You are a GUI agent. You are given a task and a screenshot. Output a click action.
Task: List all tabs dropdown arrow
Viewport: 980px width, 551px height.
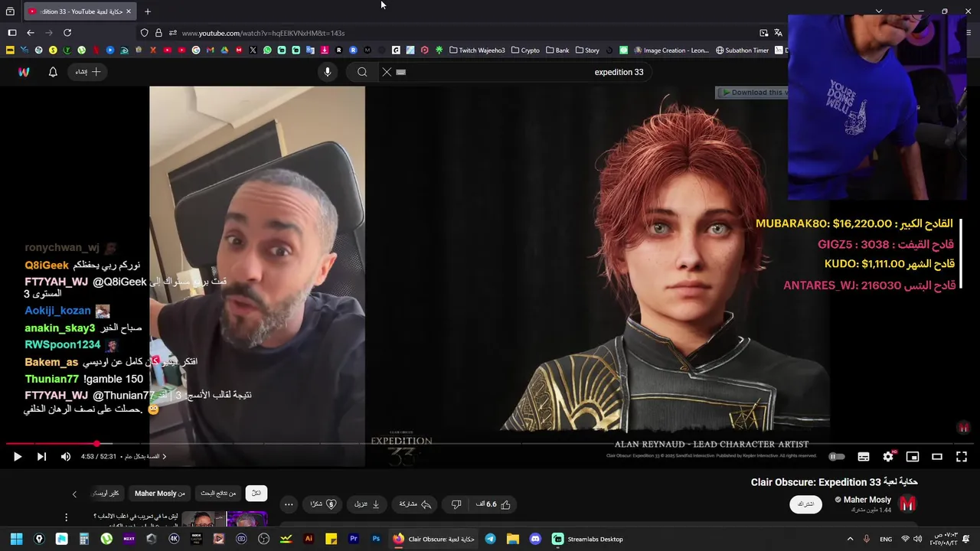coord(879,11)
